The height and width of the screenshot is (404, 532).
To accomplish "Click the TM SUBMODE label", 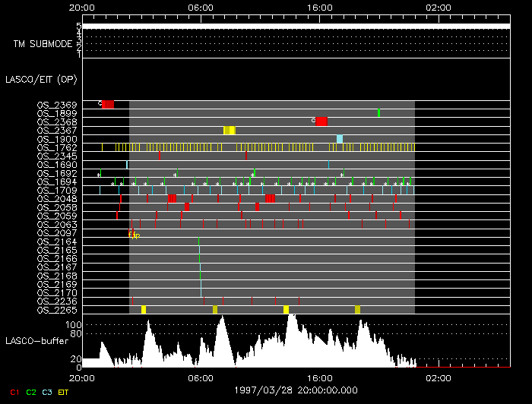I will click(x=43, y=44).
